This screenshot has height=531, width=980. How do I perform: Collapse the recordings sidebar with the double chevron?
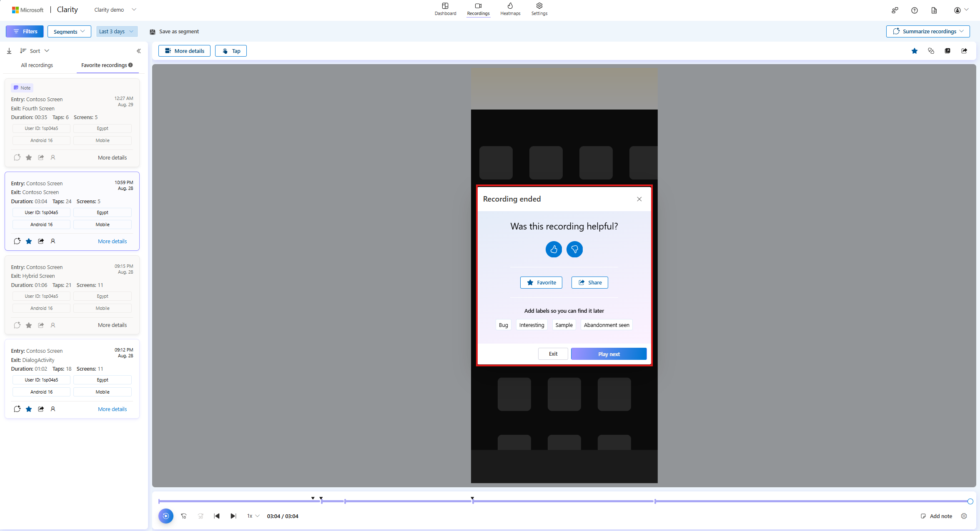[x=139, y=50]
